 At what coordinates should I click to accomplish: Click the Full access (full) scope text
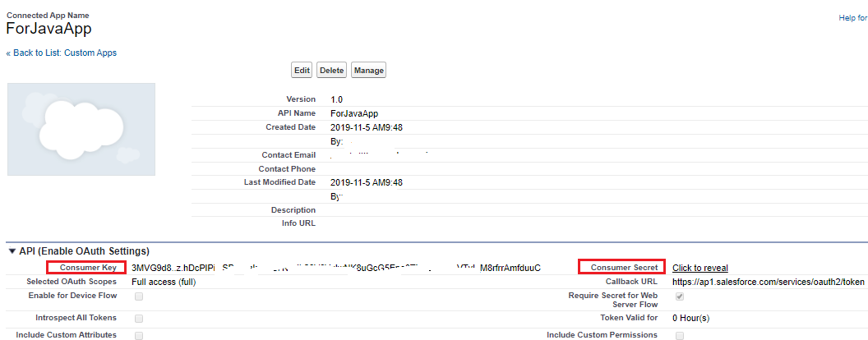tap(164, 282)
